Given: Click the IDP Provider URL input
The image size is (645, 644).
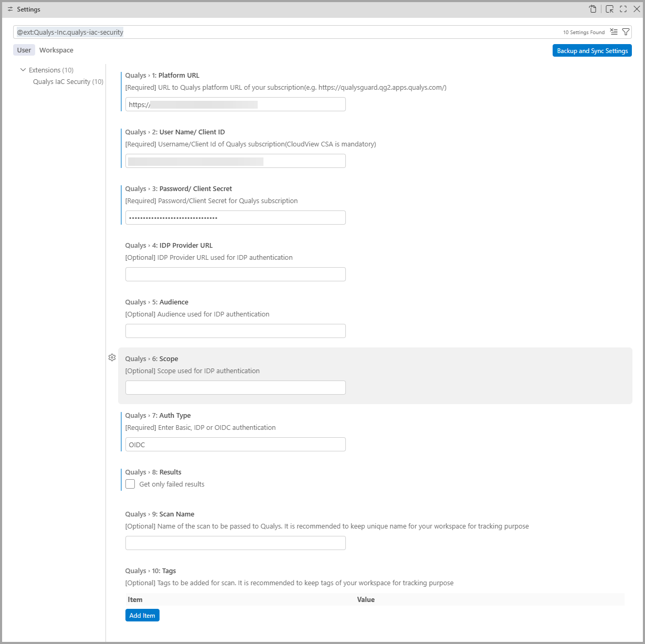Looking at the screenshot, I should coord(235,275).
